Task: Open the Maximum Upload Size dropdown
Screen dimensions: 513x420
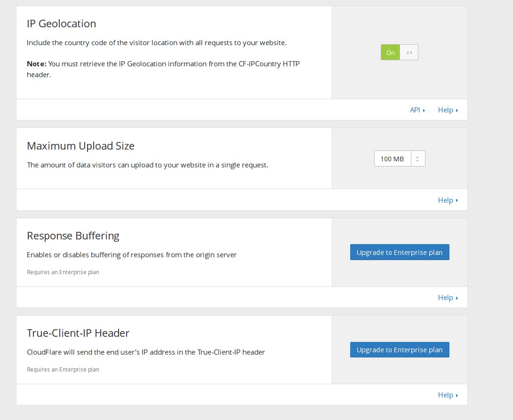Action: tap(400, 158)
